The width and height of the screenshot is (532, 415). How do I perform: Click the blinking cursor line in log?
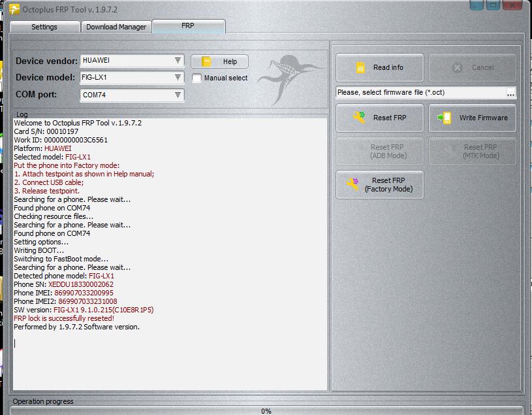pos(14,343)
